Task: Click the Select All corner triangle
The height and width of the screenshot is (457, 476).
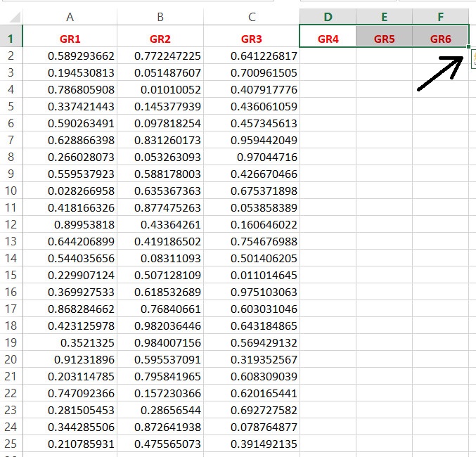Action: [x=15, y=17]
